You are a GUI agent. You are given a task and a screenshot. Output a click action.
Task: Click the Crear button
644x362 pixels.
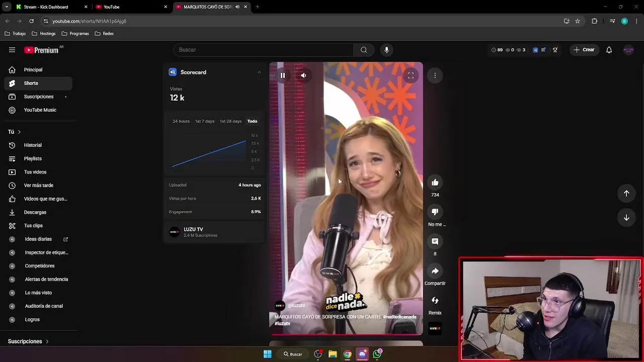click(x=584, y=50)
